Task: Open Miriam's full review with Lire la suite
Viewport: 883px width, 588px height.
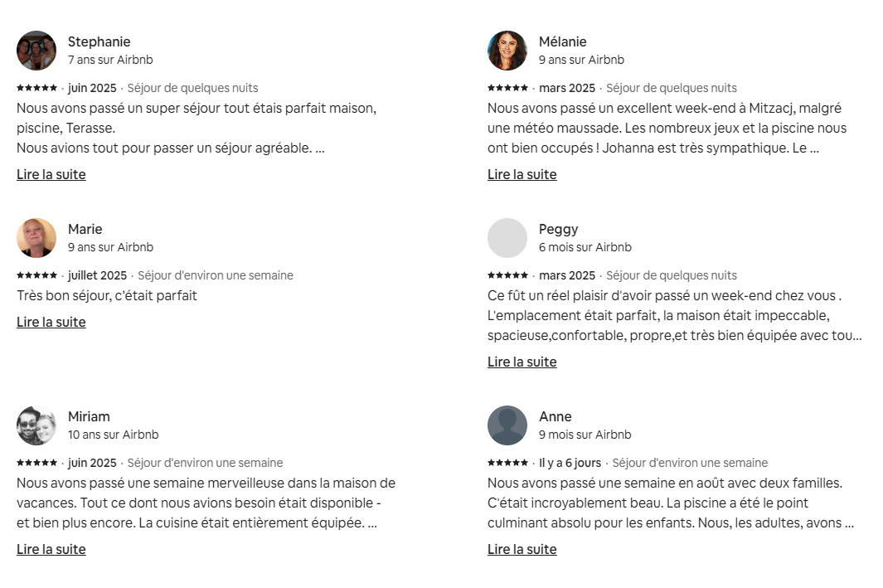Action: pyautogui.click(x=51, y=549)
